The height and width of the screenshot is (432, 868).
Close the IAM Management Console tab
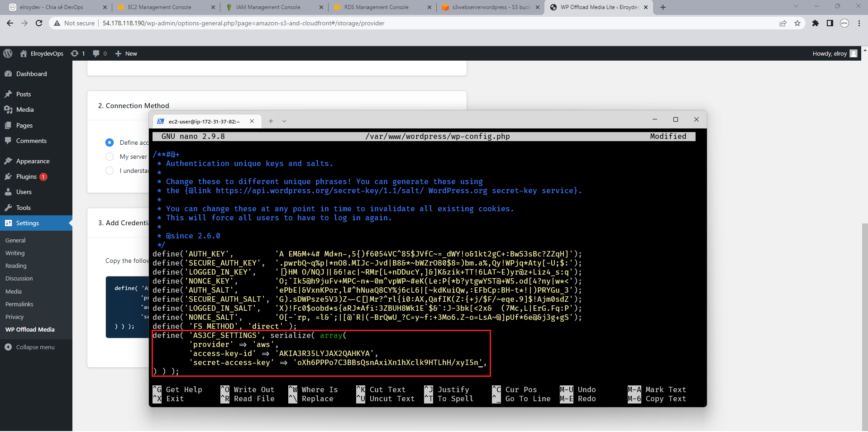click(x=321, y=7)
